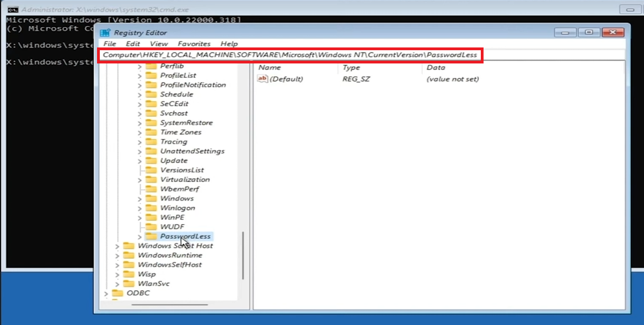The width and height of the screenshot is (644, 325).
Task: Click the (value not set) data cell
Action: 453,79
